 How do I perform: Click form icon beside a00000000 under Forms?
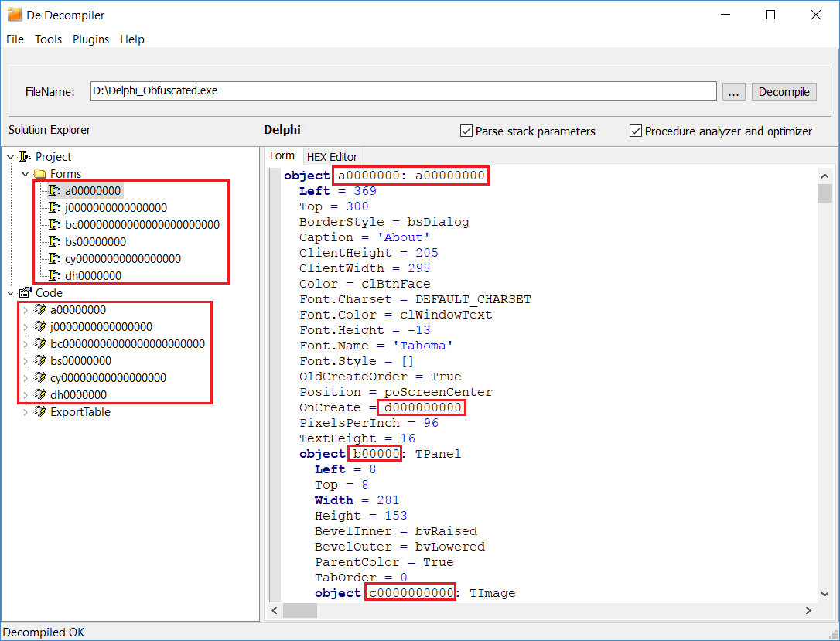[x=55, y=190]
